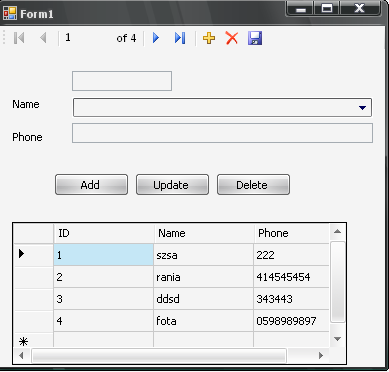Select the Phone cell 0598989897
The image size is (389, 372).
coord(291,321)
